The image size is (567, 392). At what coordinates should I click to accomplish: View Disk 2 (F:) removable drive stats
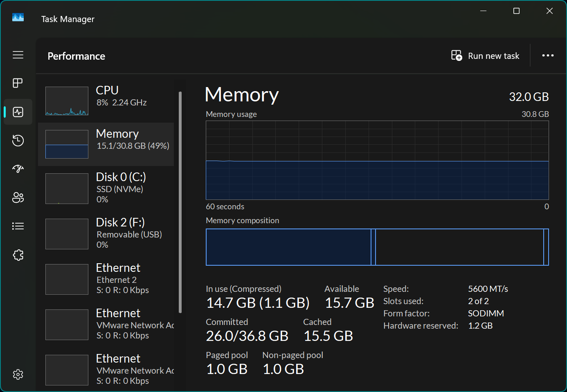coord(106,233)
